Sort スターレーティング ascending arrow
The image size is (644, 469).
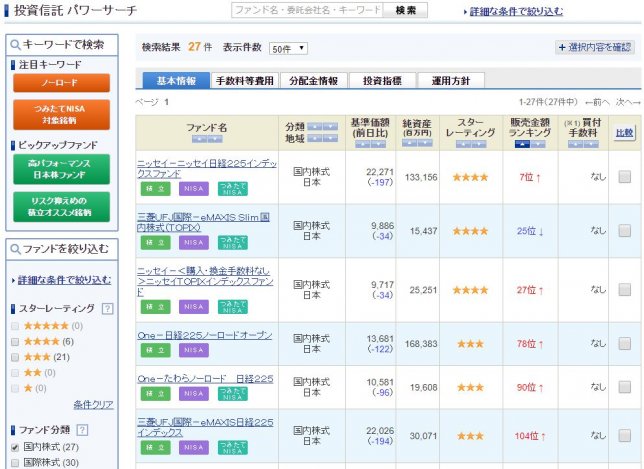coord(463,144)
